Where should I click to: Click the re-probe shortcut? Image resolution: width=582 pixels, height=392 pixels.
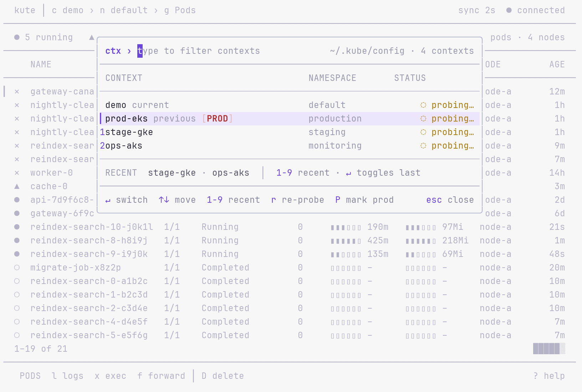[x=298, y=200]
